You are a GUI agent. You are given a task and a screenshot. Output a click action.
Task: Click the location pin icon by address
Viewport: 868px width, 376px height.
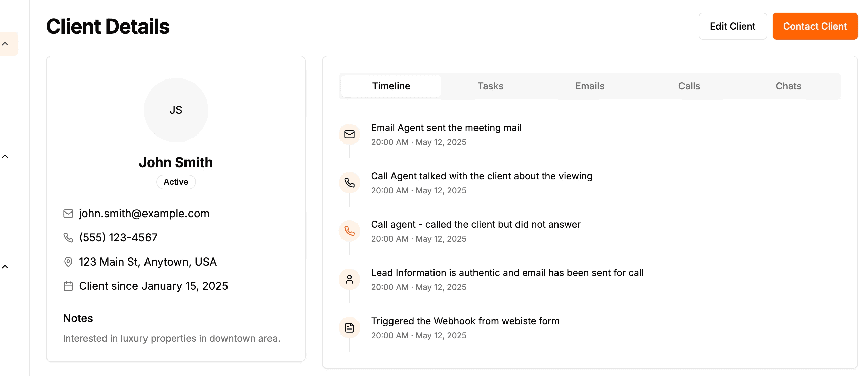point(68,262)
